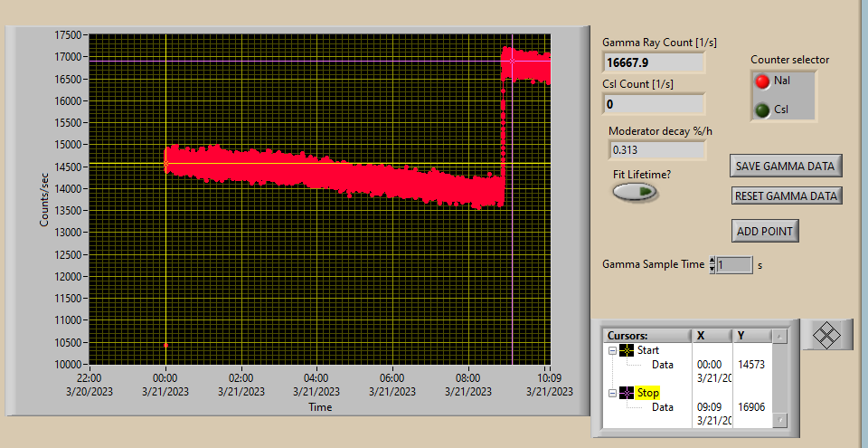
Task: Click the yellow Start cursor crosshair on graph
Action: pos(165,163)
